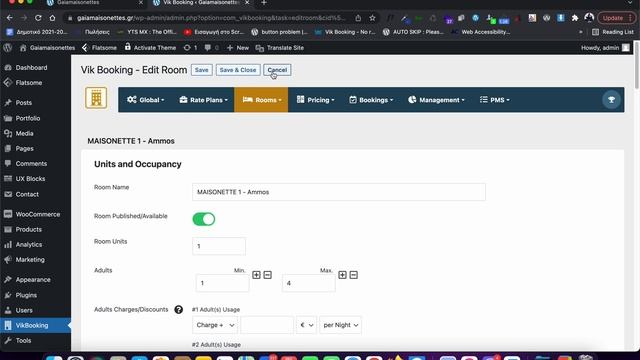
Task: Open the Charge + dropdown for #1 Adult
Action: pyautogui.click(x=215, y=325)
